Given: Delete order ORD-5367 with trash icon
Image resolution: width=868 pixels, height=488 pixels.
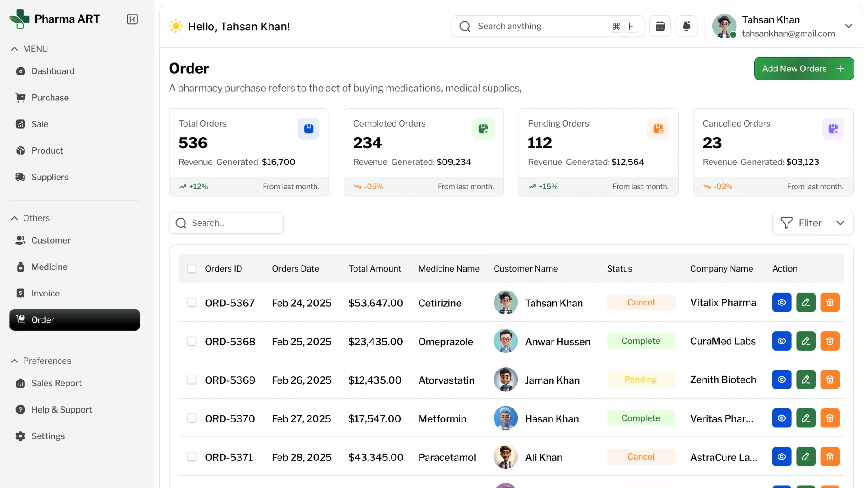Looking at the screenshot, I should [x=830, y=303].
